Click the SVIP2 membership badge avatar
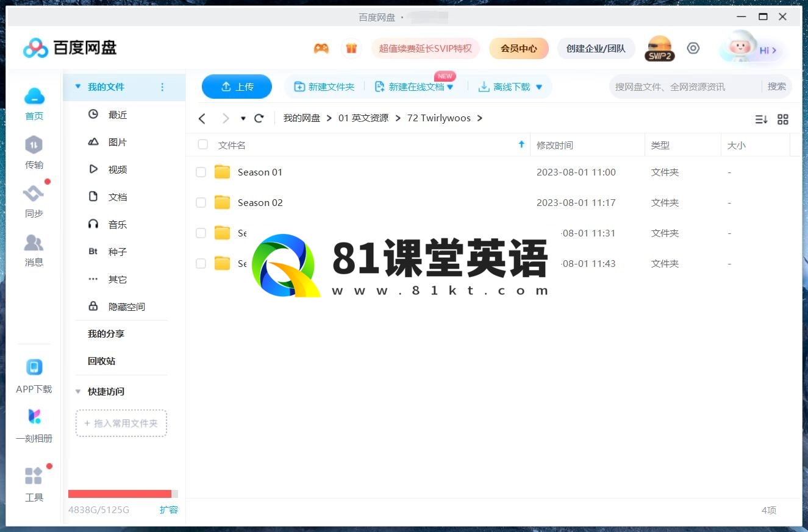The image size is (808, 532). pos(660,48)
